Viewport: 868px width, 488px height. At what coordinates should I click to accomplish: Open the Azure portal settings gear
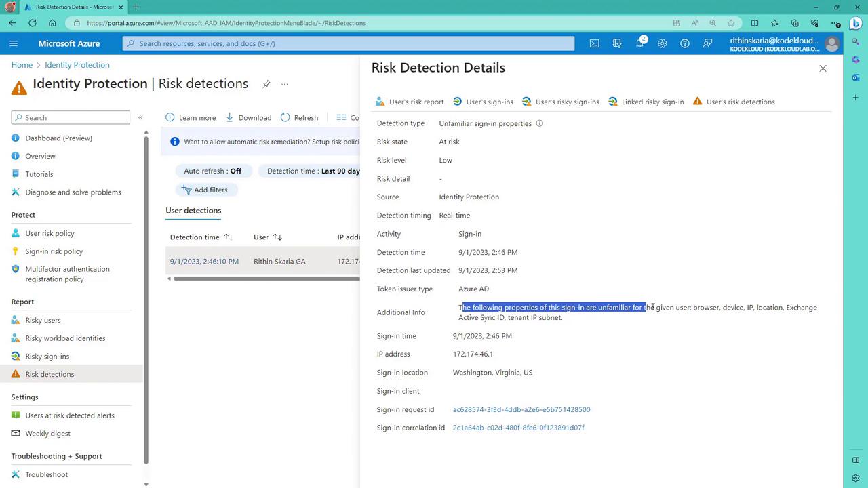[662, 43]
